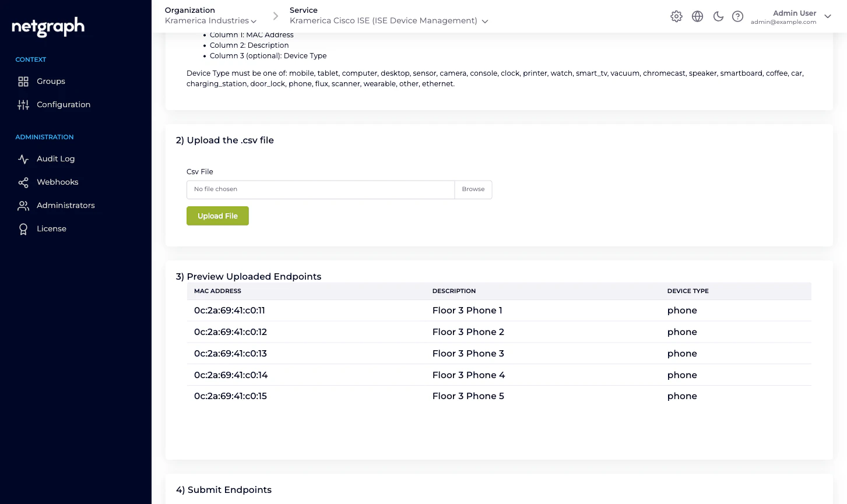Image resolution: width=847 pixels, height=504 pixels.
Task: View the License icon in sidebar
Action: (23, 228)
